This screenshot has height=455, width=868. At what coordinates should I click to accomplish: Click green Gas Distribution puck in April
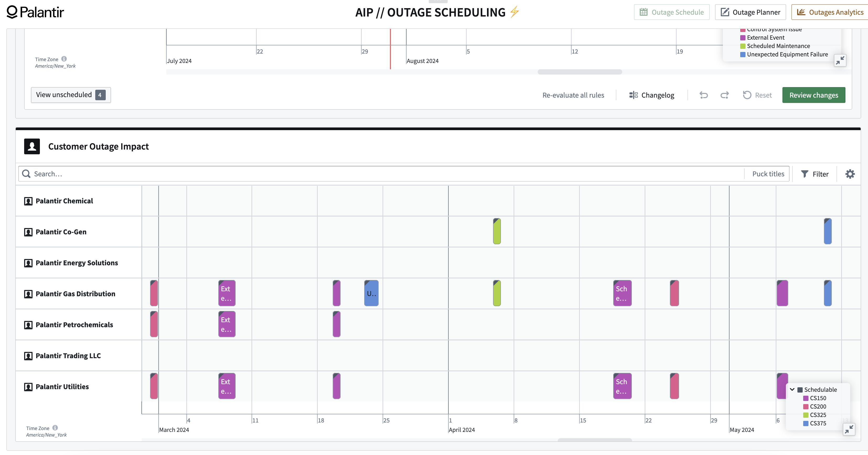click(497, 293)
